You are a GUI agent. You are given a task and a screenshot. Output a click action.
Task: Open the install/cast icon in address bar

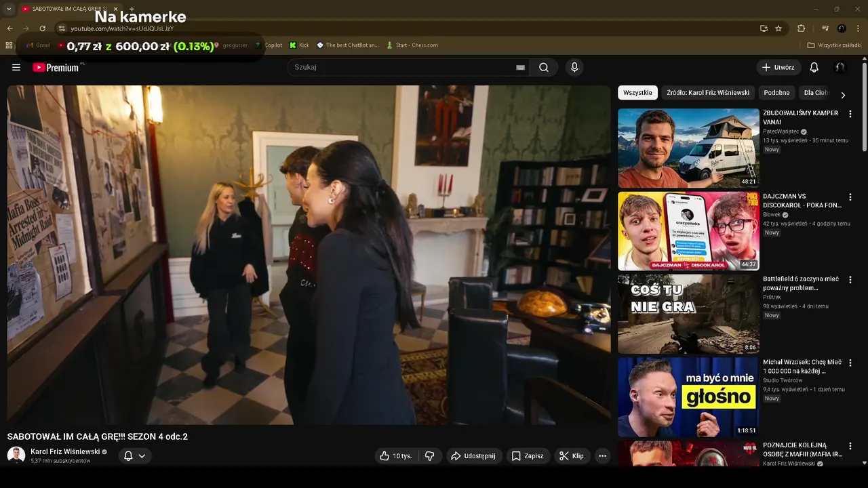(x=764, y=28)
